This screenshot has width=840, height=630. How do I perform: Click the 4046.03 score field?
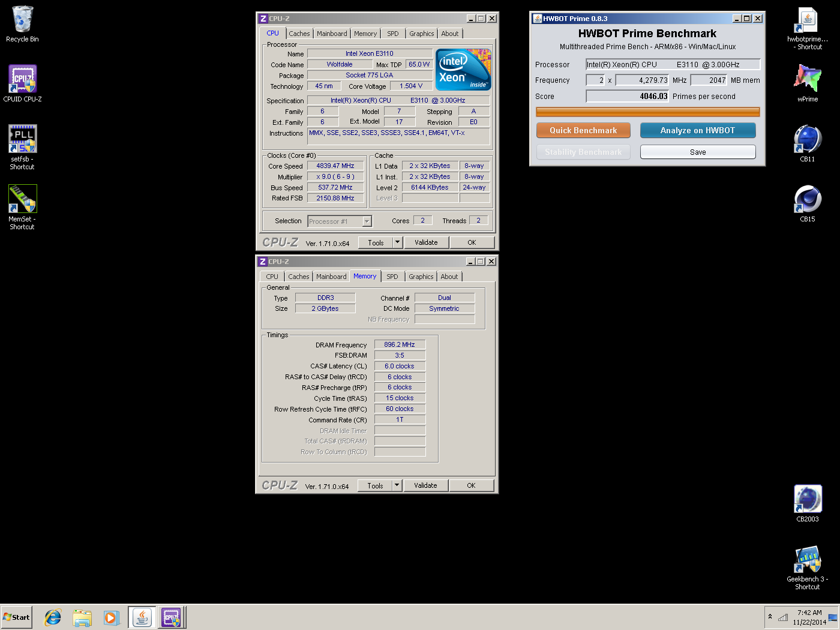pos(627,96)
